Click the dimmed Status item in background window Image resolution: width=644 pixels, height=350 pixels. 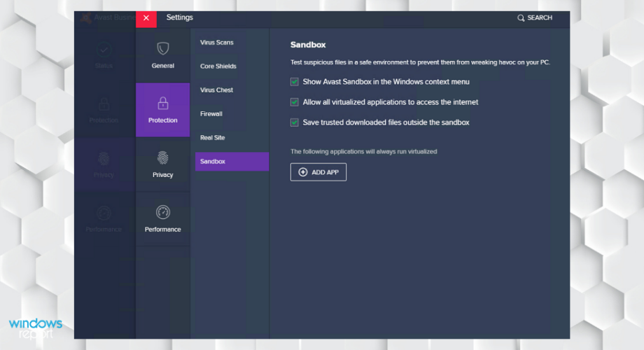pyautogui.click(x=104, y=55)
